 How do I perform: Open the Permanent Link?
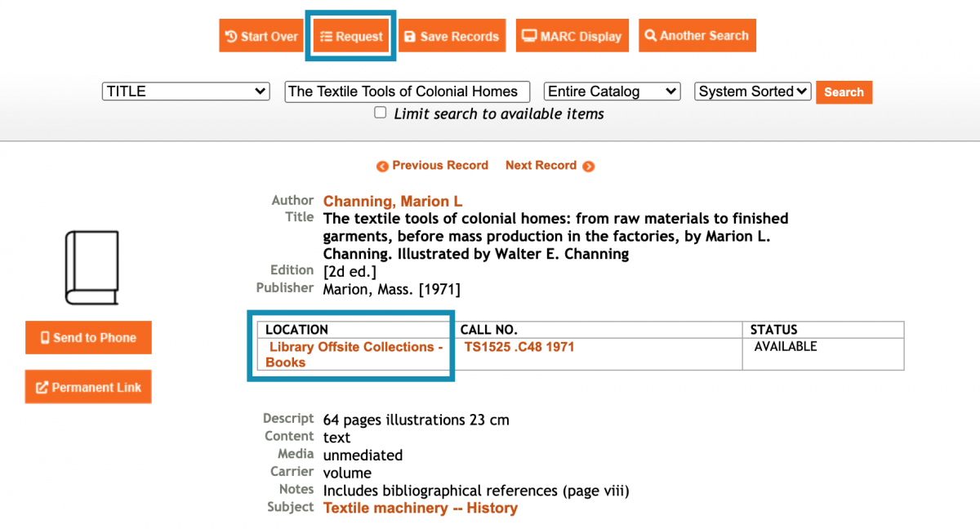88,388
